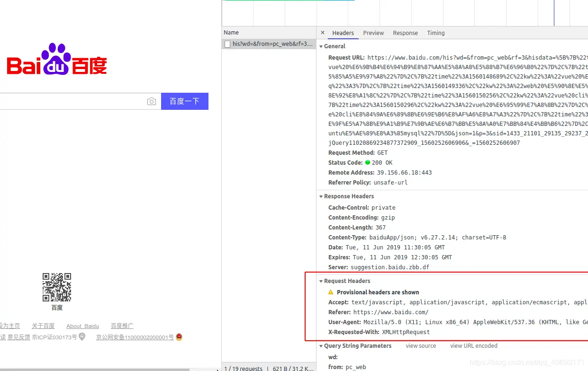Open the 关于百度 link

pos(43,326)
